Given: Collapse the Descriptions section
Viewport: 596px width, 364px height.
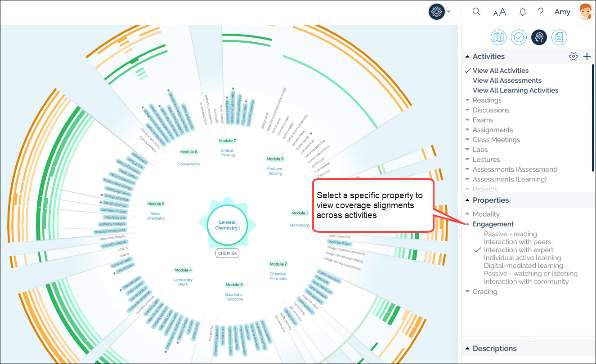Looking at the screenshot, I should click(468, 348).
